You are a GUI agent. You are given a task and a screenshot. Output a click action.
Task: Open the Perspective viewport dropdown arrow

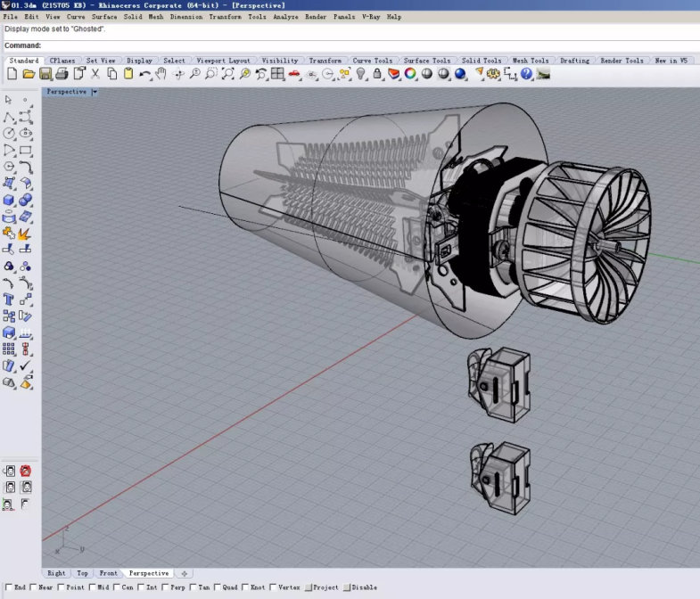tap(95, 92)
